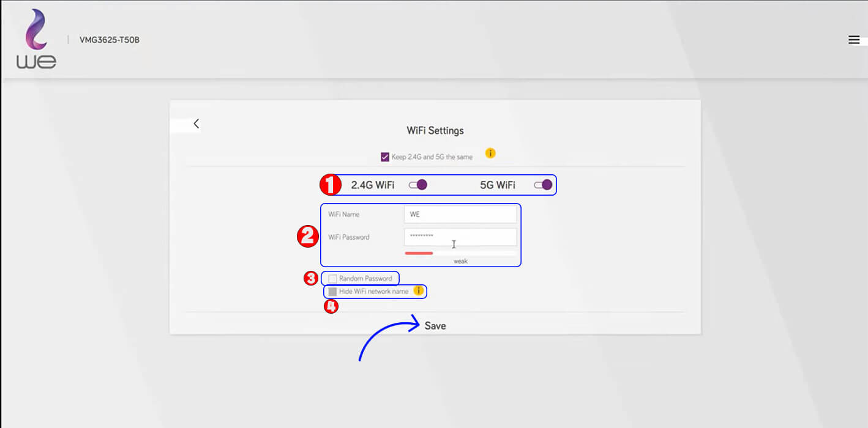Click the WE logo
This screenshot has width=868, height=428.
[x=36, y=39]
